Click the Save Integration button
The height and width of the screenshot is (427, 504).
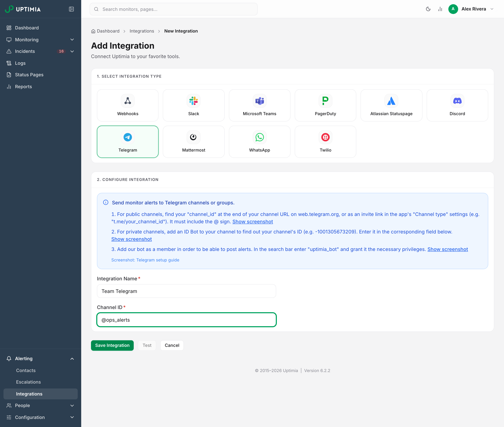(112, 345)
